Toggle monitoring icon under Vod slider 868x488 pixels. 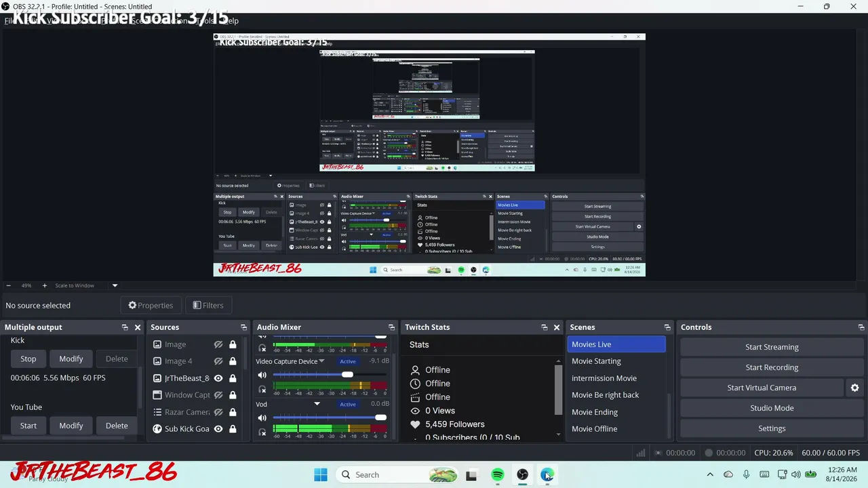tap(262, 432)
